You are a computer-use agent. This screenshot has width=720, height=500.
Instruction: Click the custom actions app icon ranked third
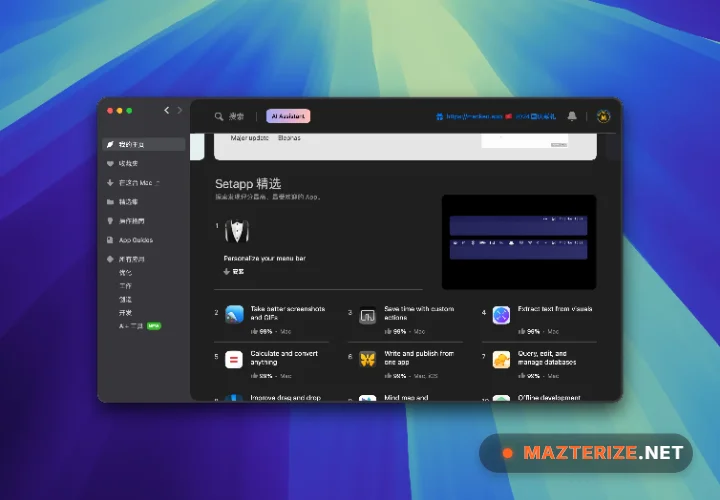367,315
